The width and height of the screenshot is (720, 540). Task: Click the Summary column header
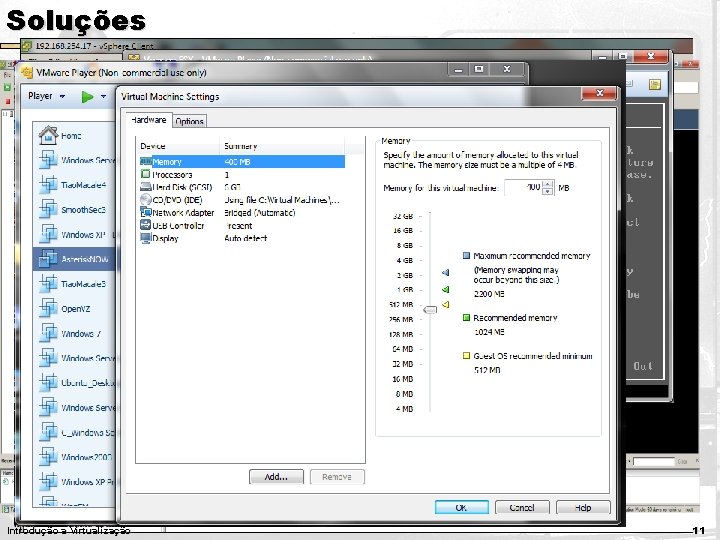(281, 146)
